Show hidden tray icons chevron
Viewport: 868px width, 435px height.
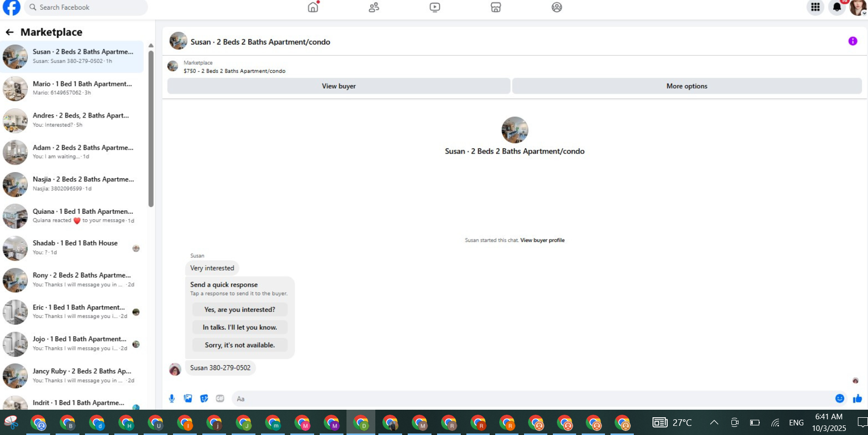tap(714, 422)
